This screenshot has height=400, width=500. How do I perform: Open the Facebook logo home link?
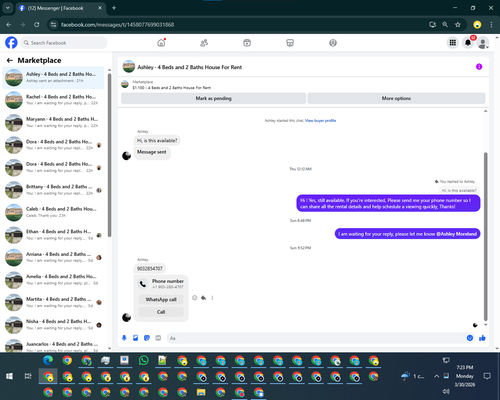click(x=11, y=43)
